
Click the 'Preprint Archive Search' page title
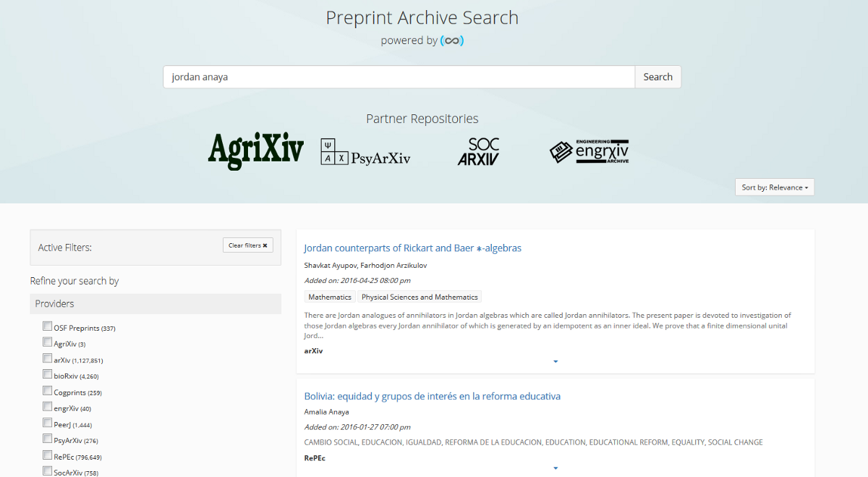coord(422,17)
